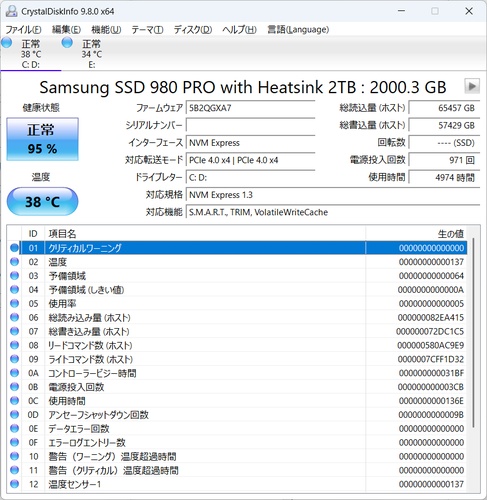Screen dimensions: 487x500
Task: Click the CrystalDiskInfo title bar app icon
Action: pyautogui.click(x=11, y=11)
